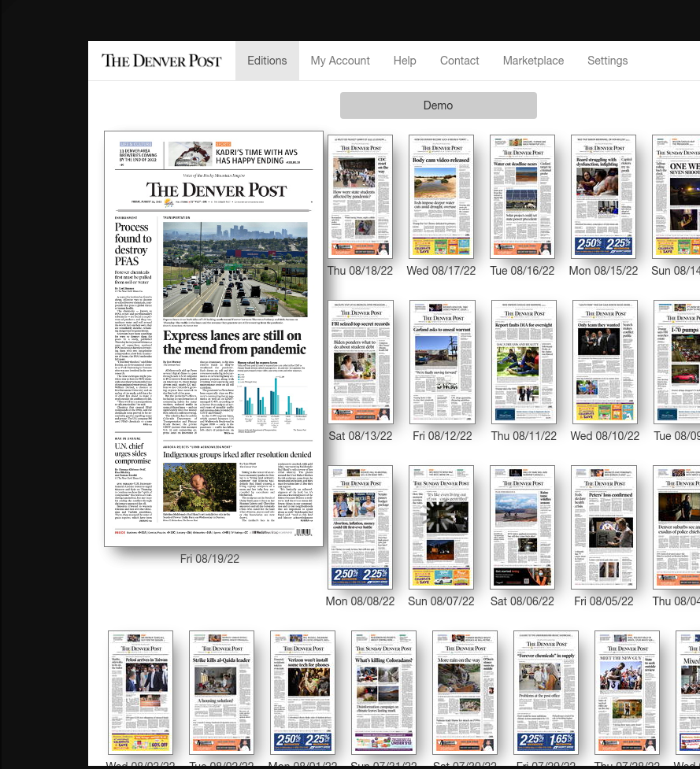Screen dimensions: 700x769
Task: Open the Wed 08/17/22 edition thumbnail
Action: click(x=441, y=197)
